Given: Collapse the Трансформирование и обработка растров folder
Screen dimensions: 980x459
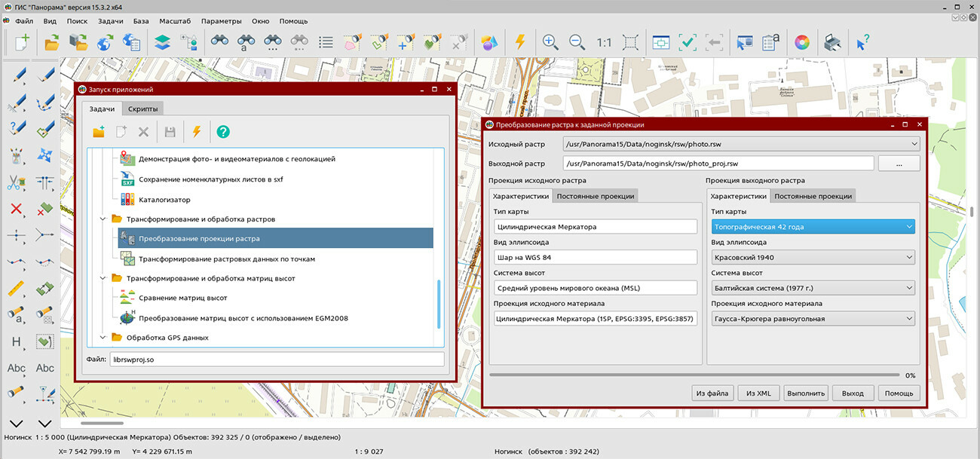Looking at the screenshot, I should tap(103, 219).
